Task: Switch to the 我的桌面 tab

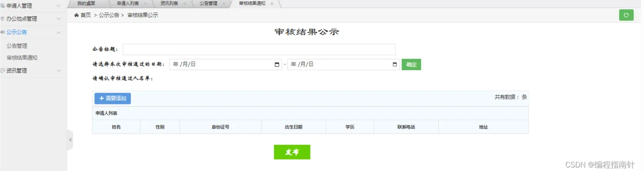Action: point(86,3)
